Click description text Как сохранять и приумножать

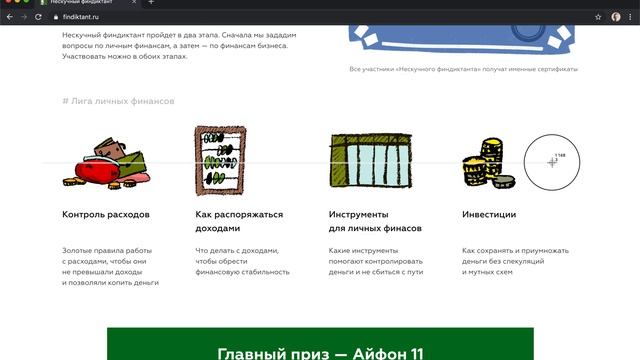515,261
